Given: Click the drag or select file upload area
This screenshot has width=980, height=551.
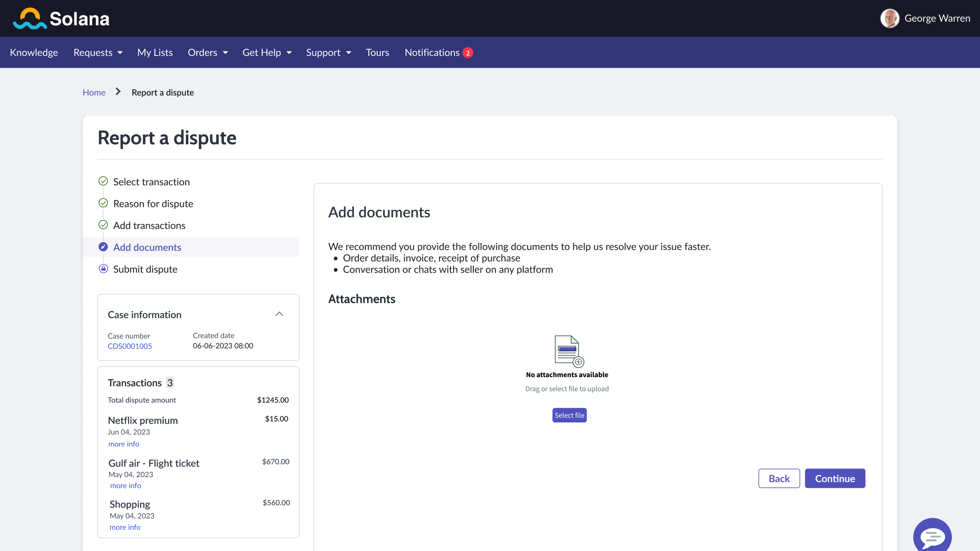Looking at the screenshot, I should pos(567,388).
